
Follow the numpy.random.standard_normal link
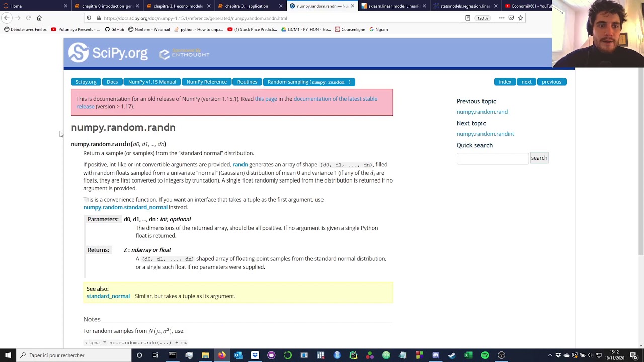[x=125, y=207]
